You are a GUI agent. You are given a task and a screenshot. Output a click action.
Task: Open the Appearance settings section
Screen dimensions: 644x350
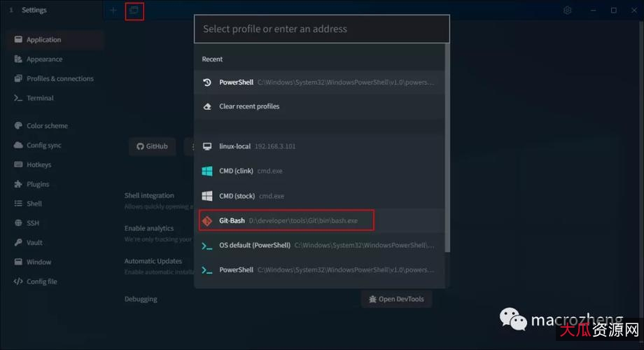[x=44, y=59]
